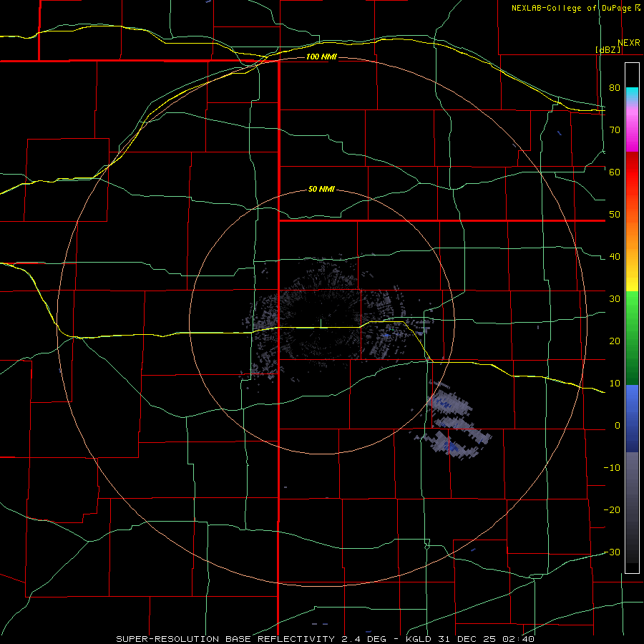Click the KGLD 31 DEC 25 02:40 timestamp
Image resolution: width=644 pixels, height=644 pixels.
point(470,639)
